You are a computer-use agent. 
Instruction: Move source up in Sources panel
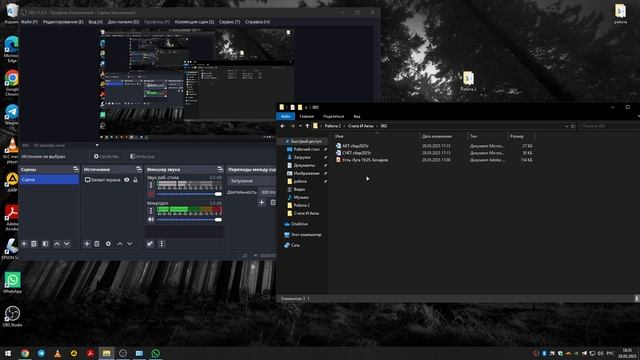pyautogui.click(x=120, y=244)
